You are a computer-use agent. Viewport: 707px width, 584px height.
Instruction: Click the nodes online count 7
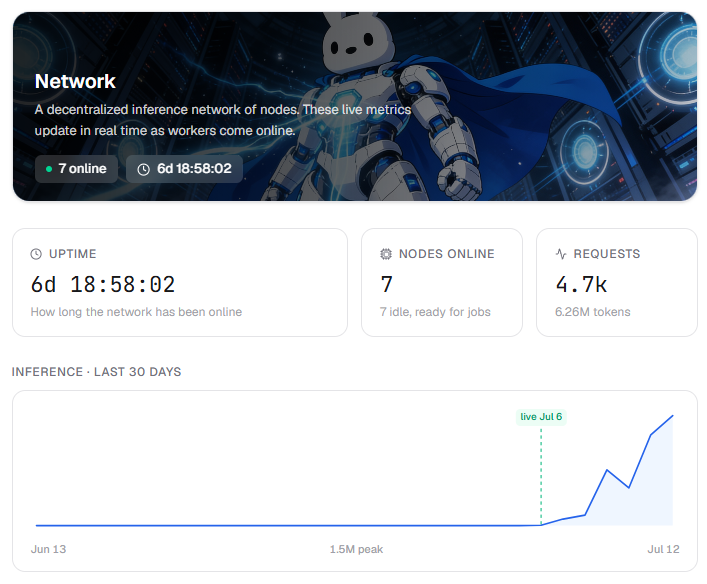(386, 285)
